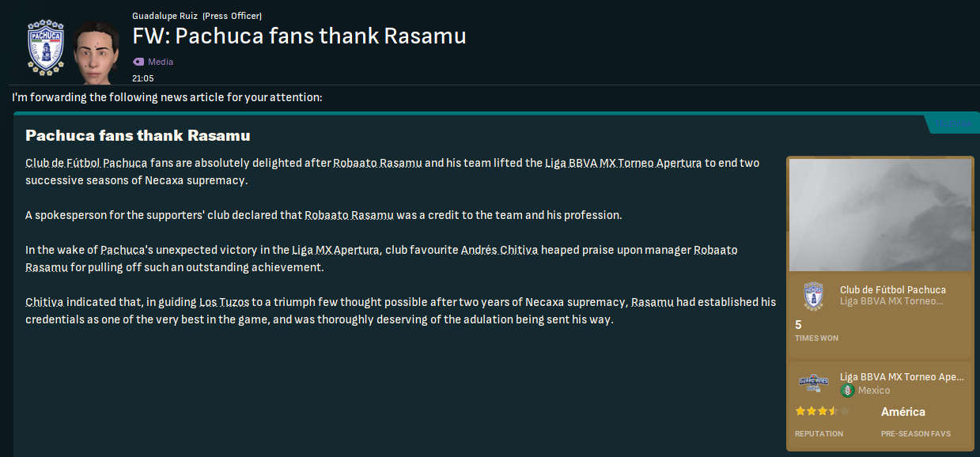The image size is (980, 457).
Task: Open Club de Fútbol Pachuca link in the article text
Action: (x=86, y=163)
